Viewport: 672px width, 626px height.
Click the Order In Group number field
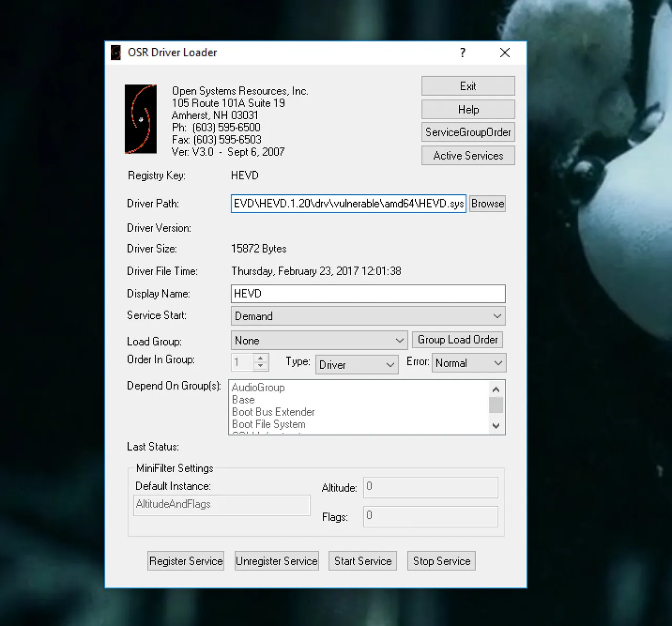243,362
